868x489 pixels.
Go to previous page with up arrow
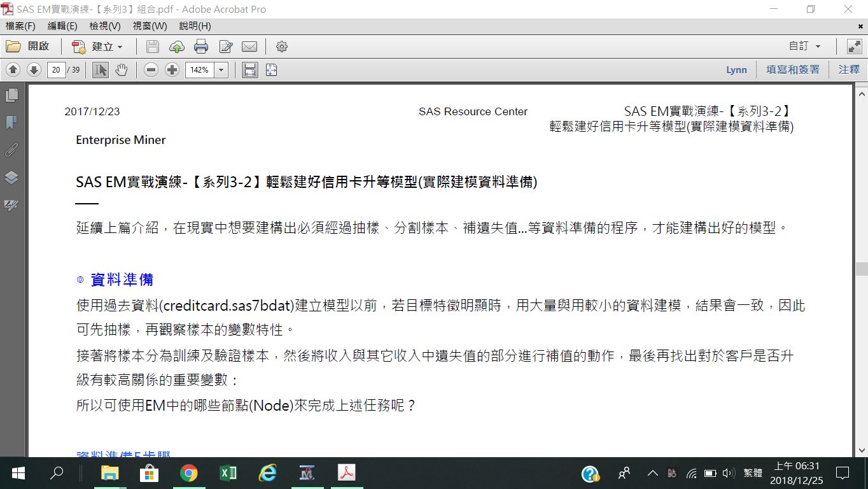pyautogui.click(x=13, y=69)
